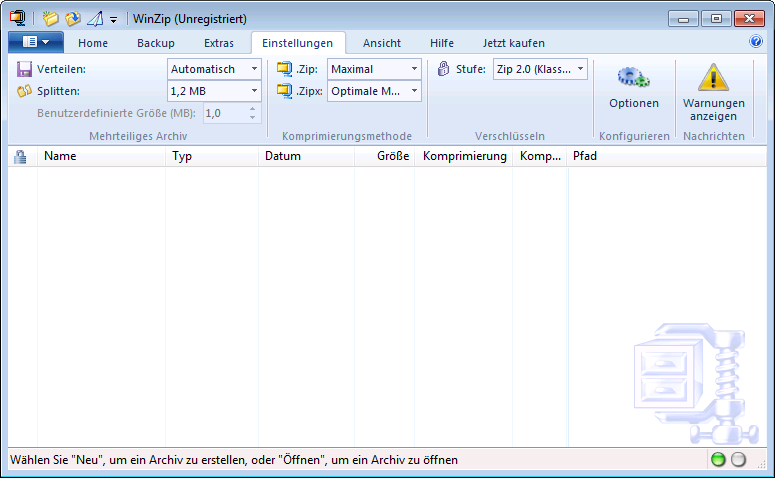Click the new archive folder icon in quick access toolbar
This screenshot has height=478, width=775.
(50, 18)
